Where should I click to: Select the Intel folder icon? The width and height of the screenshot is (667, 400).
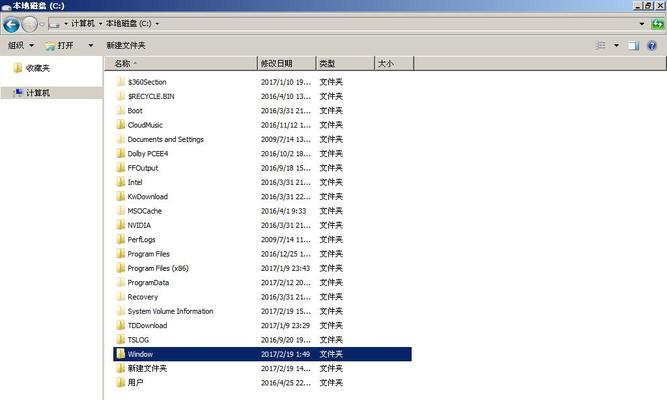[x=121, y=182]
